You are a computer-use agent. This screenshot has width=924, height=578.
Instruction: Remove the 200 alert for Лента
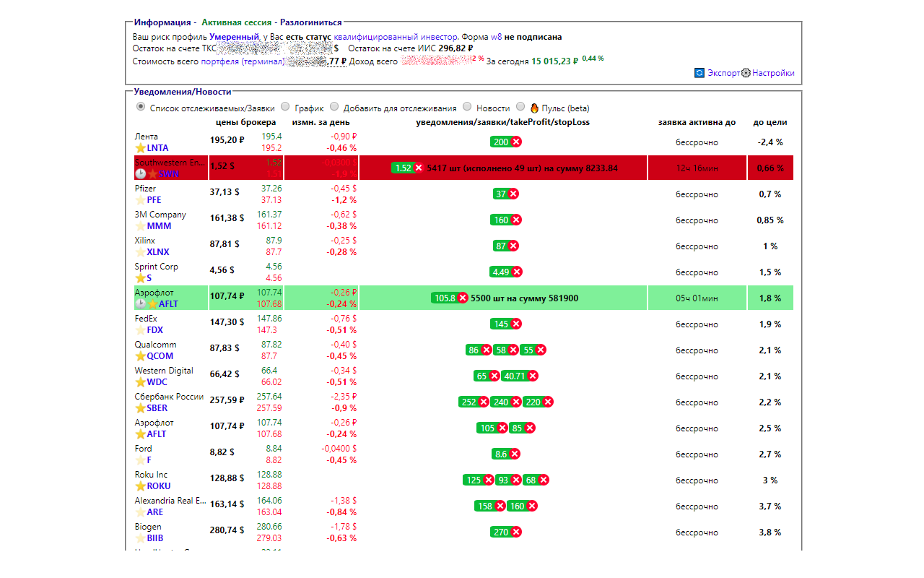[x=516, y=142]
